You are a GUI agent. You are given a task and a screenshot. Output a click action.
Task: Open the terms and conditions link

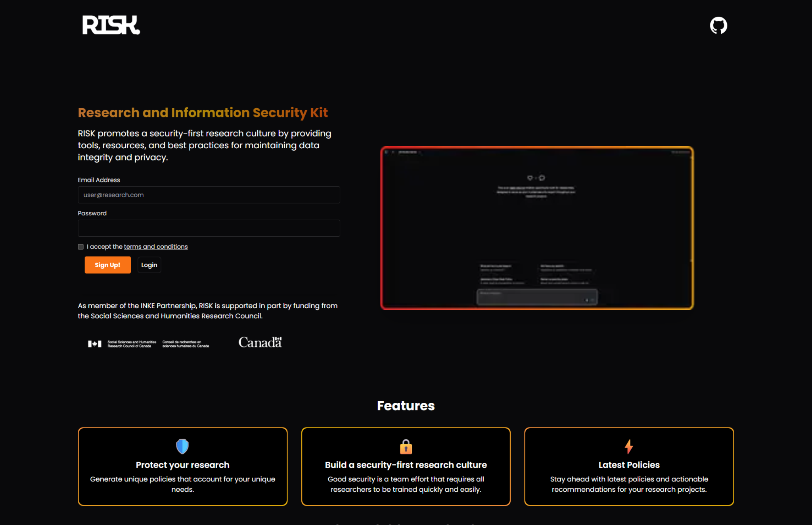point(155,246)
